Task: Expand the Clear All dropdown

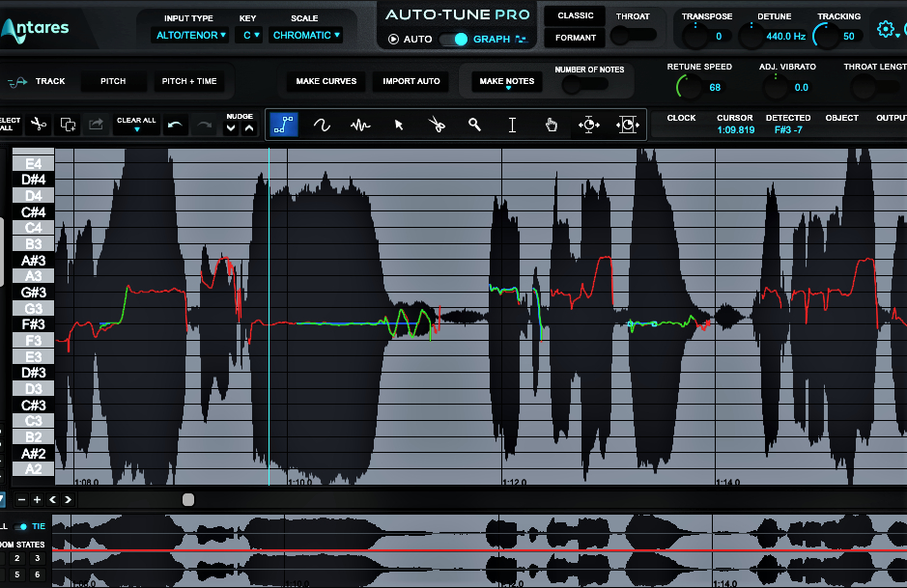Action: pyautogui.click(x=136, y=126)
